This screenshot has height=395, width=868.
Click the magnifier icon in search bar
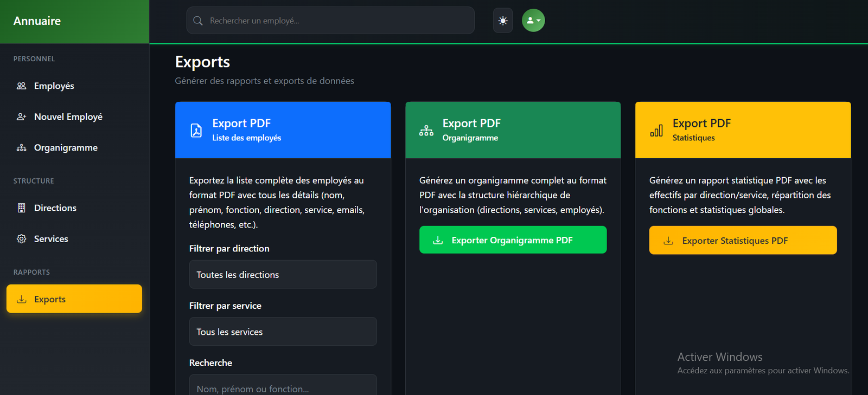(198, 21)
